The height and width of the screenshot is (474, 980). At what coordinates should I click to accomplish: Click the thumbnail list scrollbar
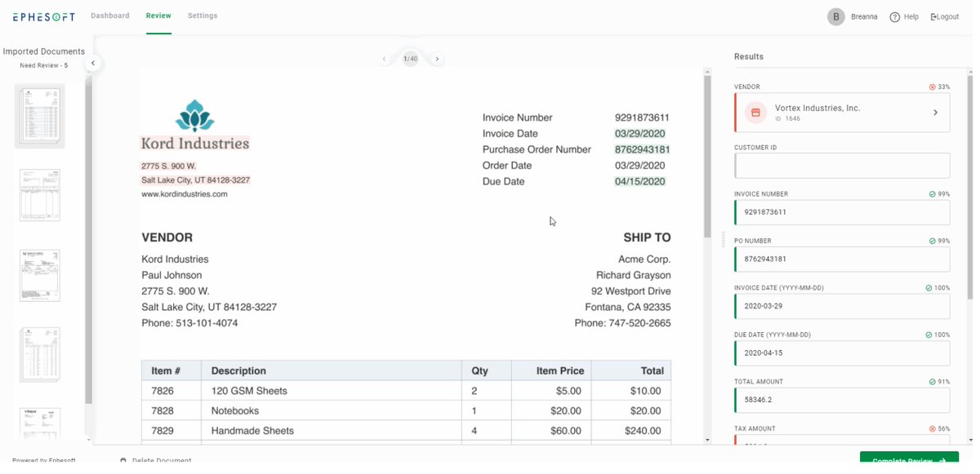coord(88,241)
